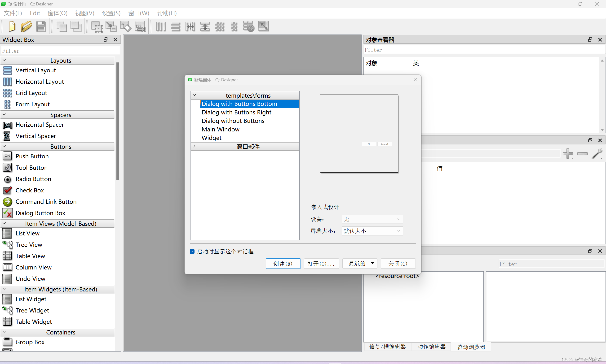606x364 pixels.
Task: Click the Widget Box filter input field
Action: [60, 51]
